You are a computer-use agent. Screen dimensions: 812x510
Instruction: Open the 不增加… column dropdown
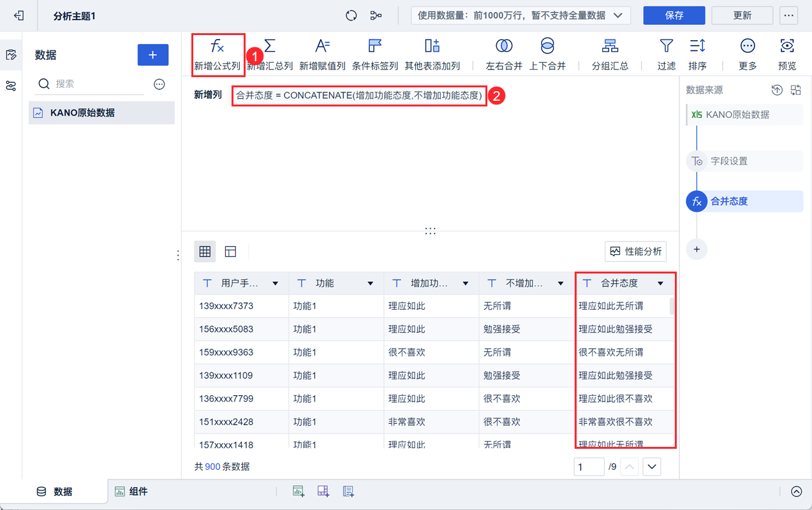coord(561,283)
